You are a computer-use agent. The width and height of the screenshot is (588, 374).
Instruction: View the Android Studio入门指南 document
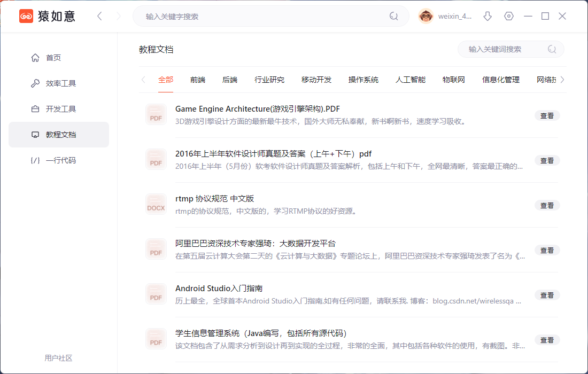click(547, 294)
